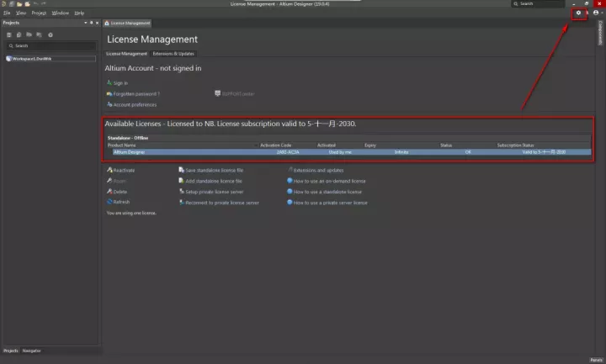Pin the Projects panel with pushpin icon
Viewport: 606px width, 364px height.
point(91,23)
